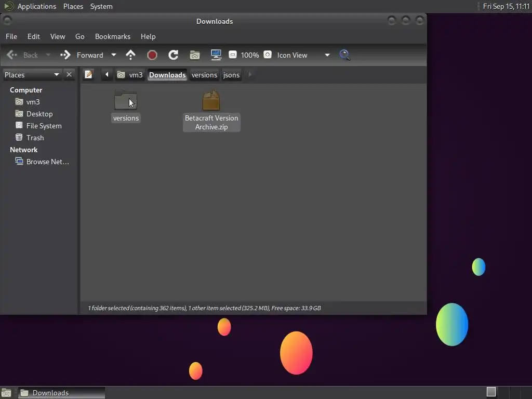Click the Downloads window title text

(215, 21)
